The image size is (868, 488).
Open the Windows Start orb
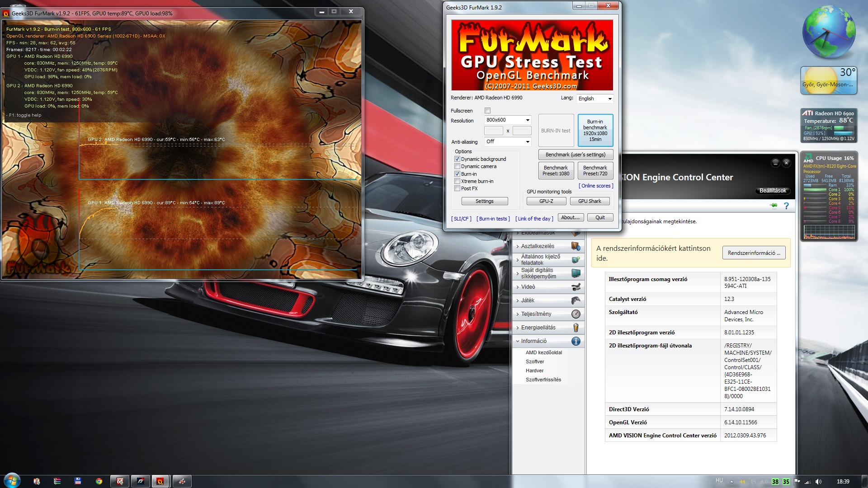[x=12, y=481]
